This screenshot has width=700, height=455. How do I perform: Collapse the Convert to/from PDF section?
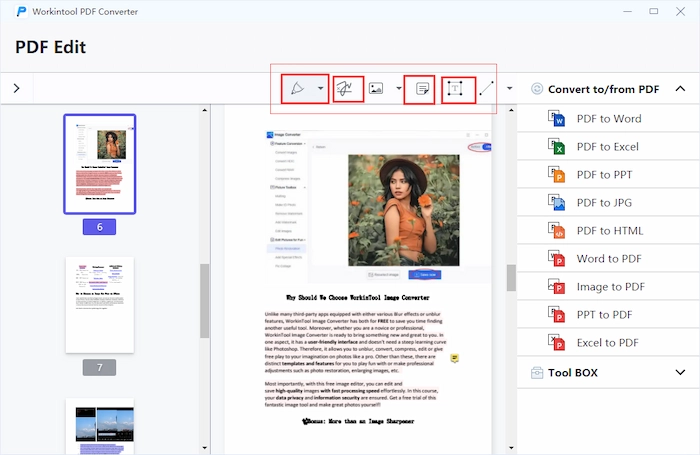point(680,88)
